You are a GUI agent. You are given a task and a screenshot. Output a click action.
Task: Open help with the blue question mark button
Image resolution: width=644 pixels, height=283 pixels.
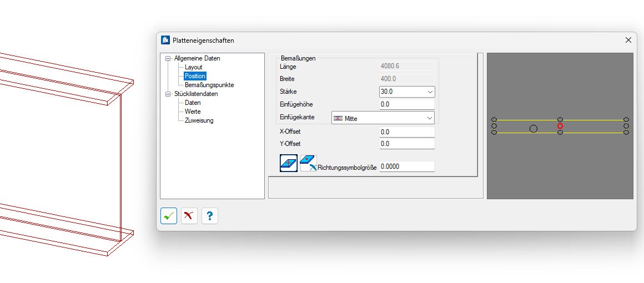coord(210,216)
